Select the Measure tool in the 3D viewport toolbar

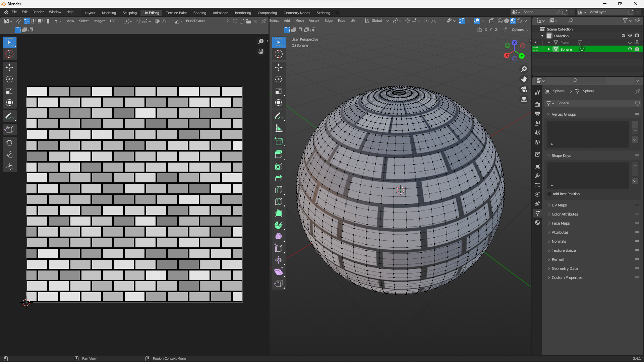(x=279, y=127)
